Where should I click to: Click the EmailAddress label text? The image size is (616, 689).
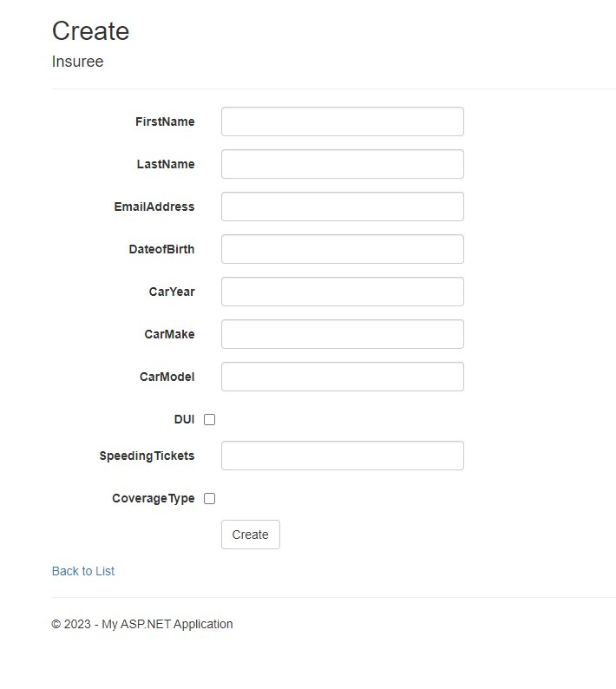(x=154, y=207)
